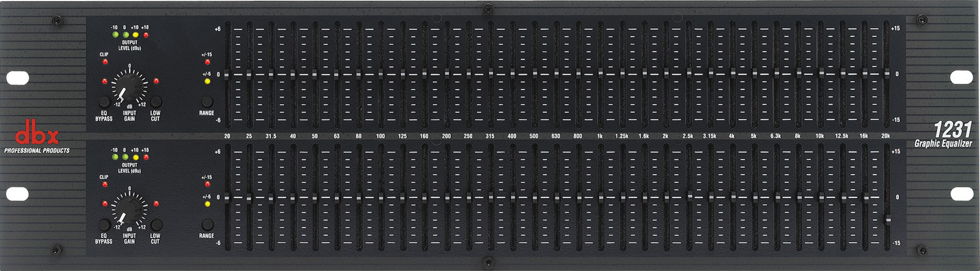Image resolution: width=980 pixels, height=271 pixels.
Task: Click the upper channel 20 Hz slider handle
Action: (x=227, y=75)
